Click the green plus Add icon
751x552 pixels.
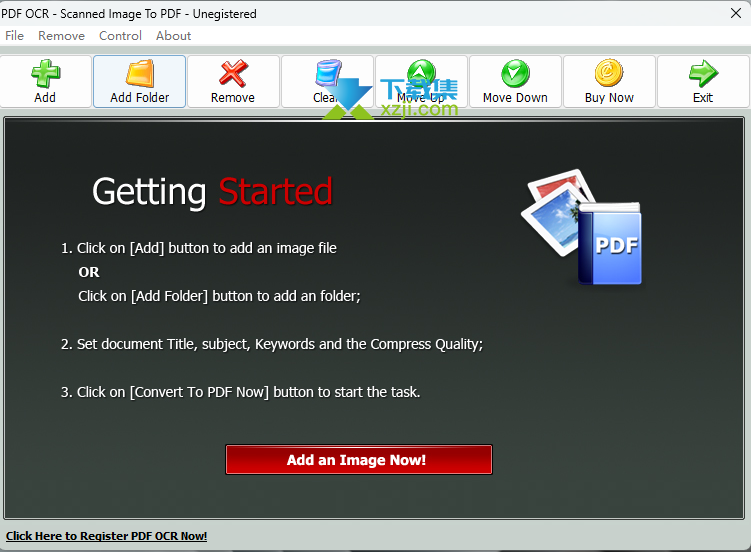pyautogui.click(x=46, y=74)
